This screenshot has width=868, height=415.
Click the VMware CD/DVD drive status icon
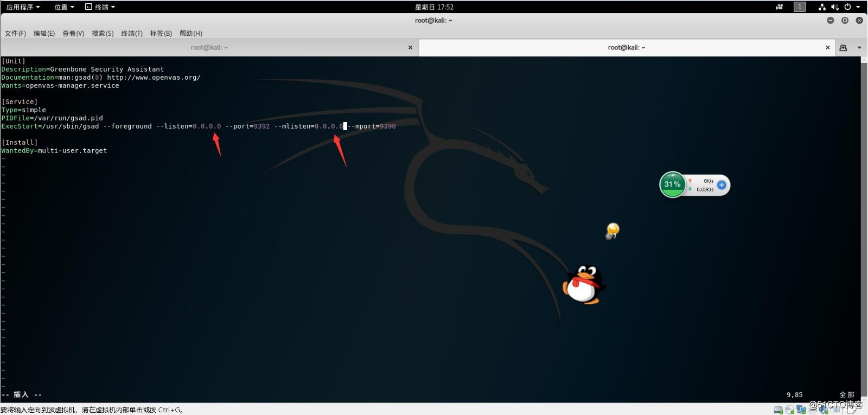pos(790,410)
